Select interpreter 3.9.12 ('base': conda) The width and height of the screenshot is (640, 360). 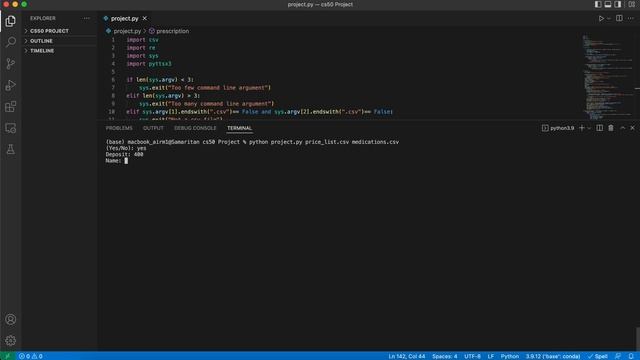pos(553,356)
